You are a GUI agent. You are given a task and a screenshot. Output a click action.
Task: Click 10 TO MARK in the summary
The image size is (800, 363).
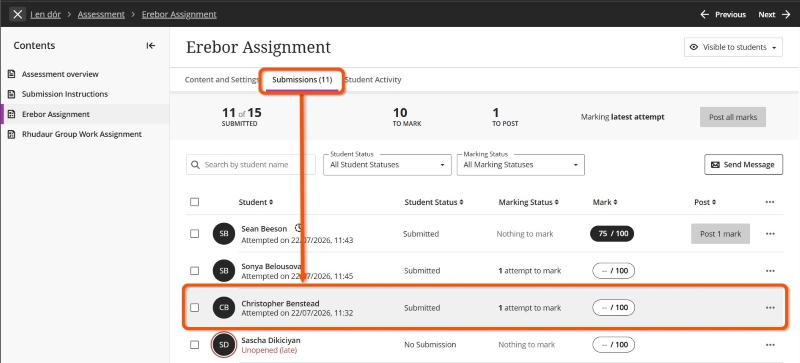tap(407, 117)
